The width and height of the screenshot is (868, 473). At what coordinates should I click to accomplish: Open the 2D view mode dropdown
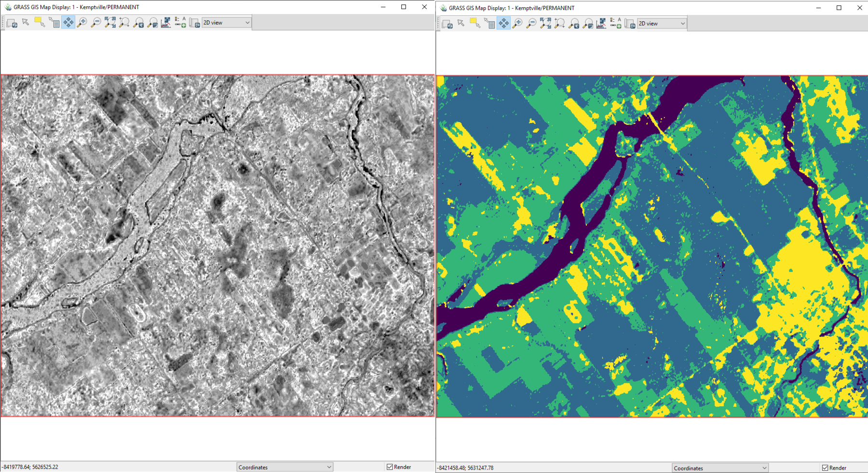pos(226,22)
